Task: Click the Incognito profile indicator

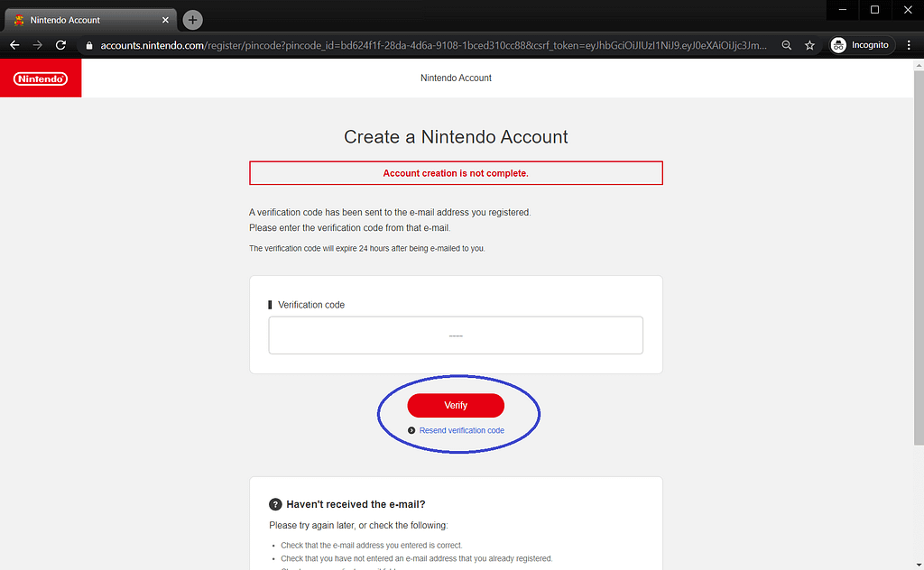Action: 860,45
